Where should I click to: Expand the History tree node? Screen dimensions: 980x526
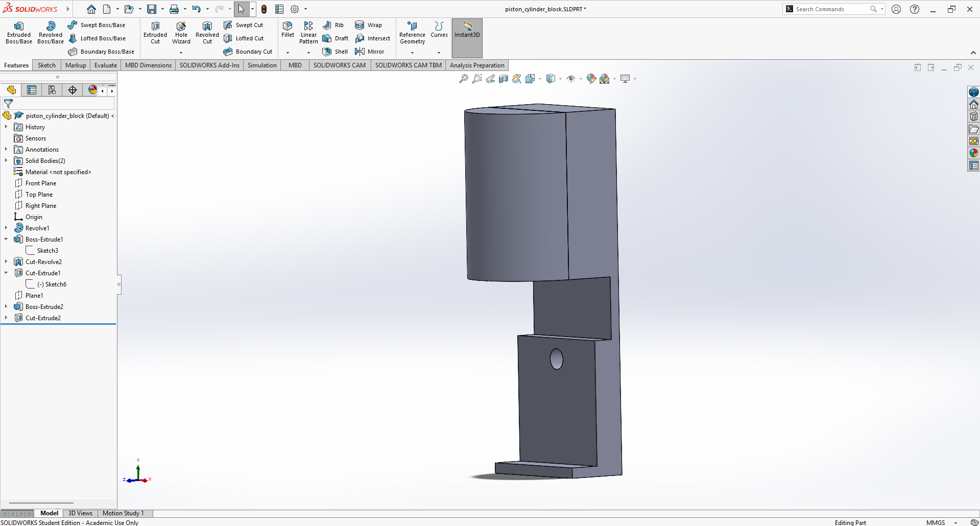coord(6,127)
